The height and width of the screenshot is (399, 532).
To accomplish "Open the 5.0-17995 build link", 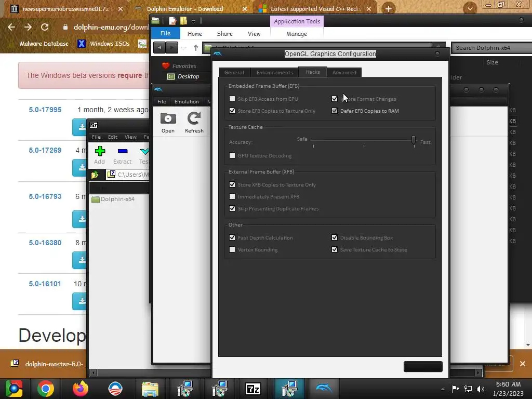I will coord(45,110).
